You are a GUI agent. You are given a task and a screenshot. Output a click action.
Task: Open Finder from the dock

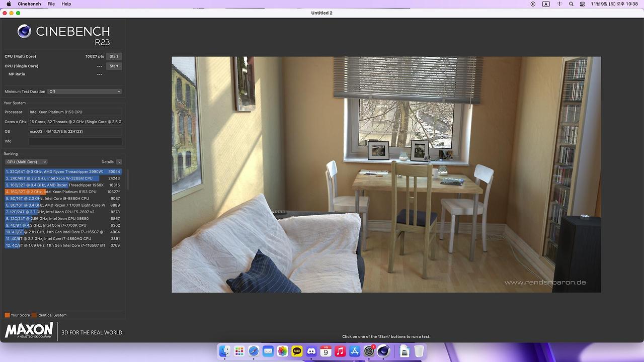[225, 351]
